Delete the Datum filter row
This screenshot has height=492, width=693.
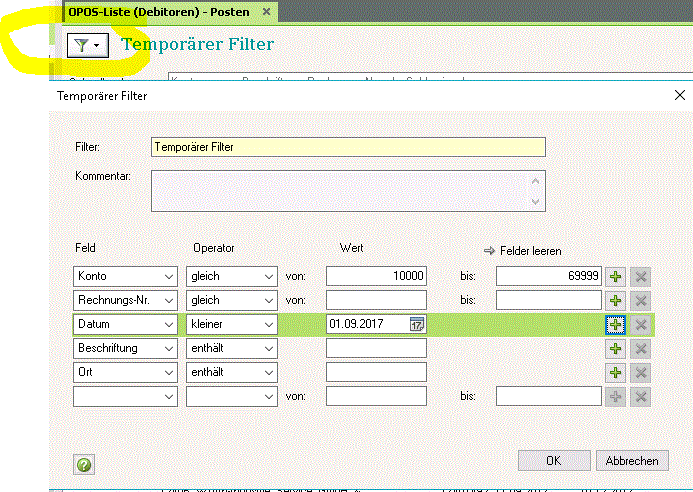[x=641, y=324]
